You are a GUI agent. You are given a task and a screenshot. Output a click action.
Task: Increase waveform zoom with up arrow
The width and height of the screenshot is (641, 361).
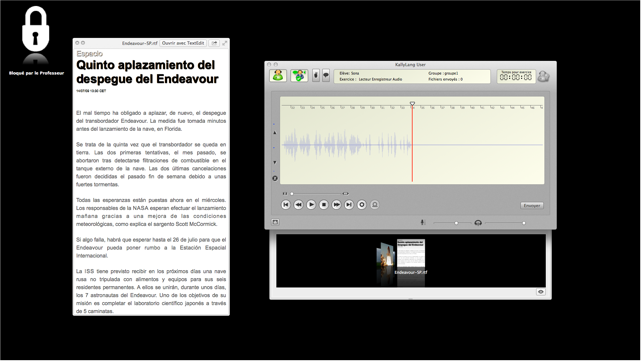point(275,133)
